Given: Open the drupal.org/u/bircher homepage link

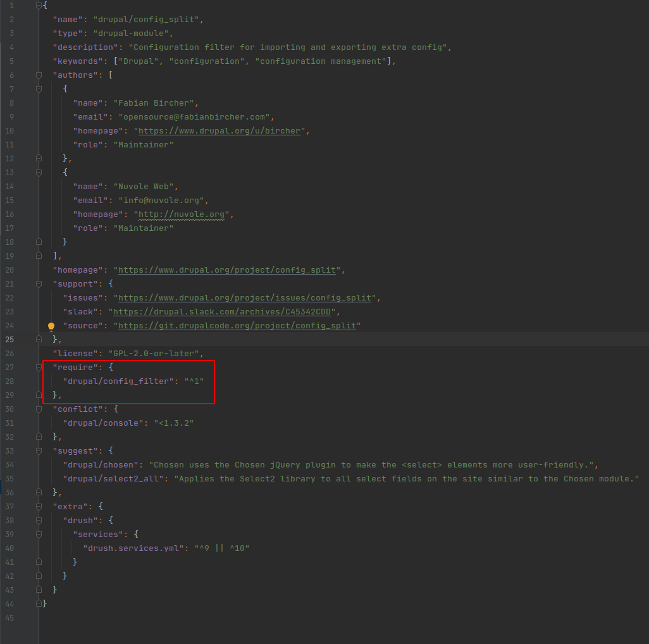Looking at the screenshot, I should 219,131.
